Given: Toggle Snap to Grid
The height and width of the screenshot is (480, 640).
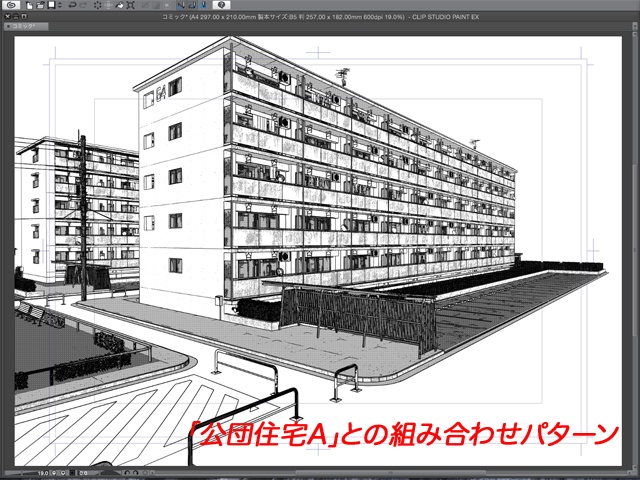Looking at the screenshot, I should point(204,5).
